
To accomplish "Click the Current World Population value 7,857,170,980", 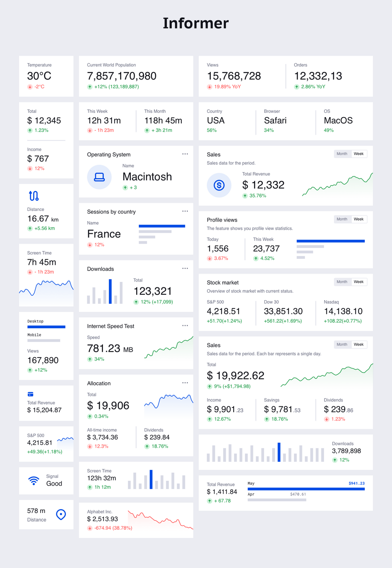I will point(122,76).
